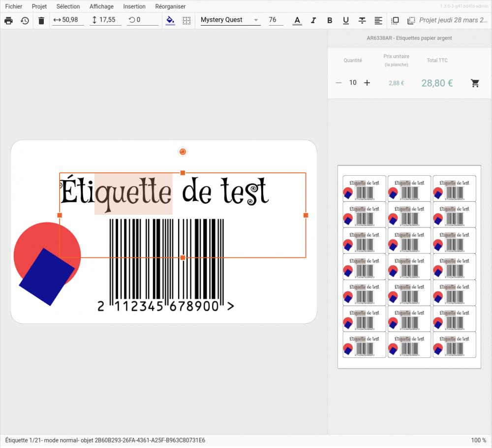The height and width of the screenshot is (448, 492).
Task: Click the bottom-middle resize handle of text box
Action: [183, 258]
